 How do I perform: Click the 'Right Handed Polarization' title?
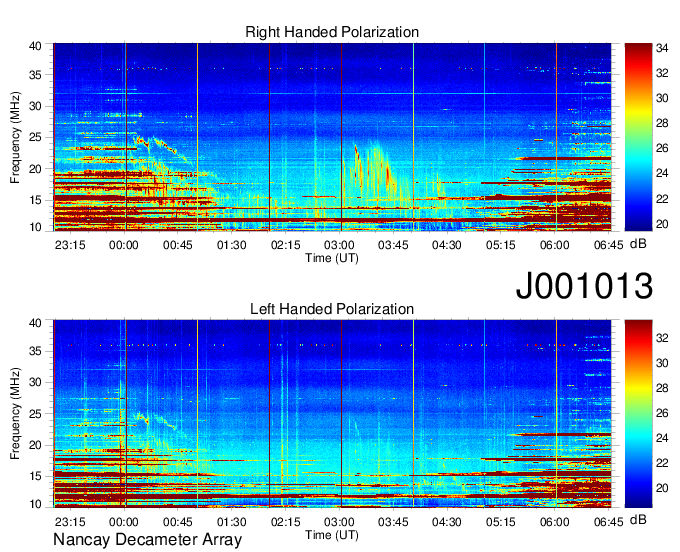332,32
